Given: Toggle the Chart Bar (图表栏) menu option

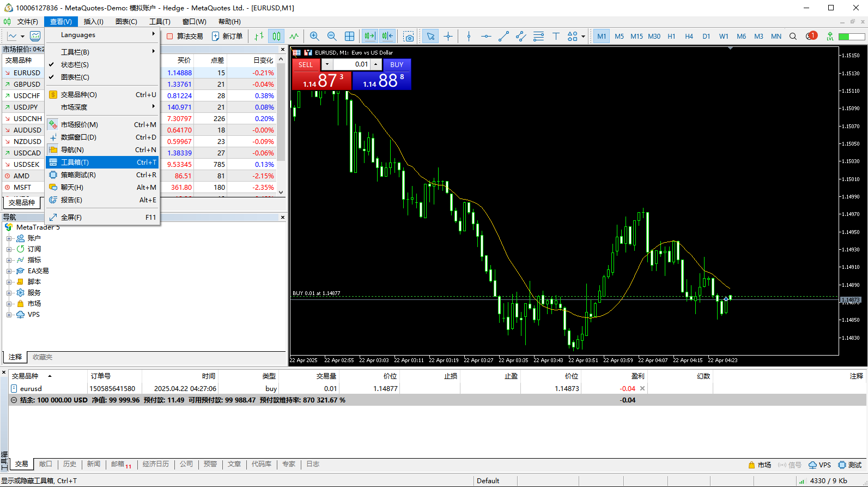Looking at the screenshot, I should coord(102,77).
